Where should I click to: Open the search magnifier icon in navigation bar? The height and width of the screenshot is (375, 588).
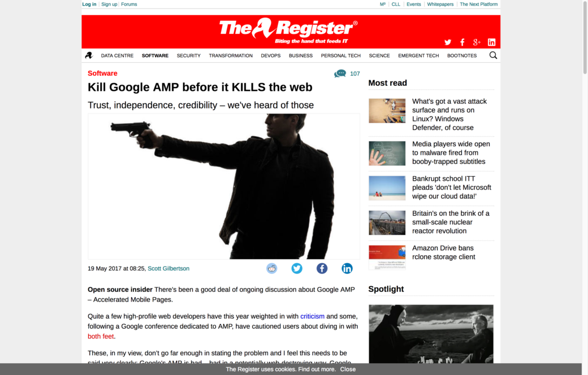pos(493,55)
